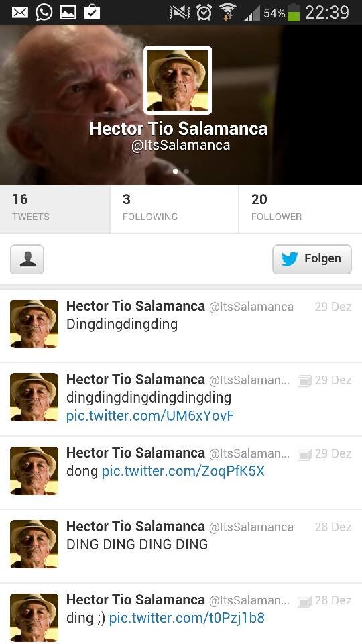Open link pic.twitter.com/t0Pzj1b8
Viewport: 362px width, 644px height.
(187, 618)
